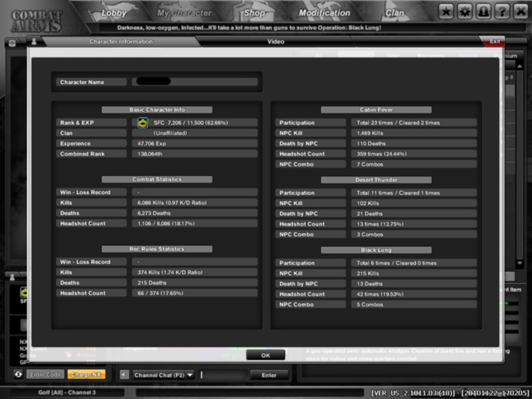This screenshot has height=399, width=532.
Task: Confirm with the OK button
Action: (x=265, y=355)
